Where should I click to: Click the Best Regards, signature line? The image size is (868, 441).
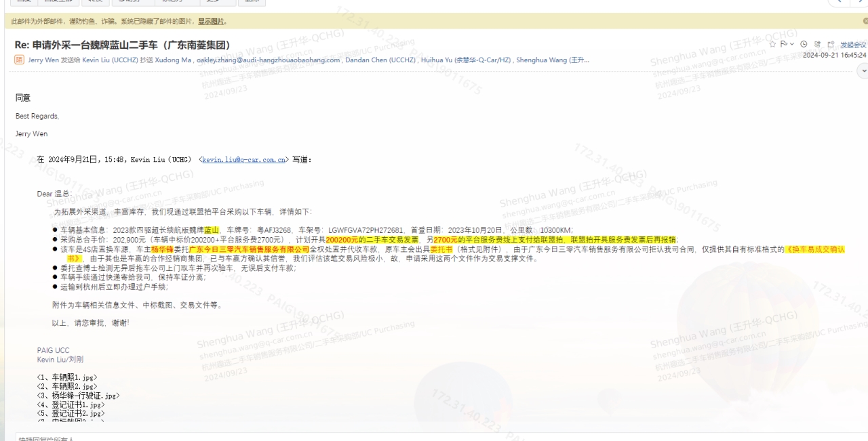coord(37,116)
